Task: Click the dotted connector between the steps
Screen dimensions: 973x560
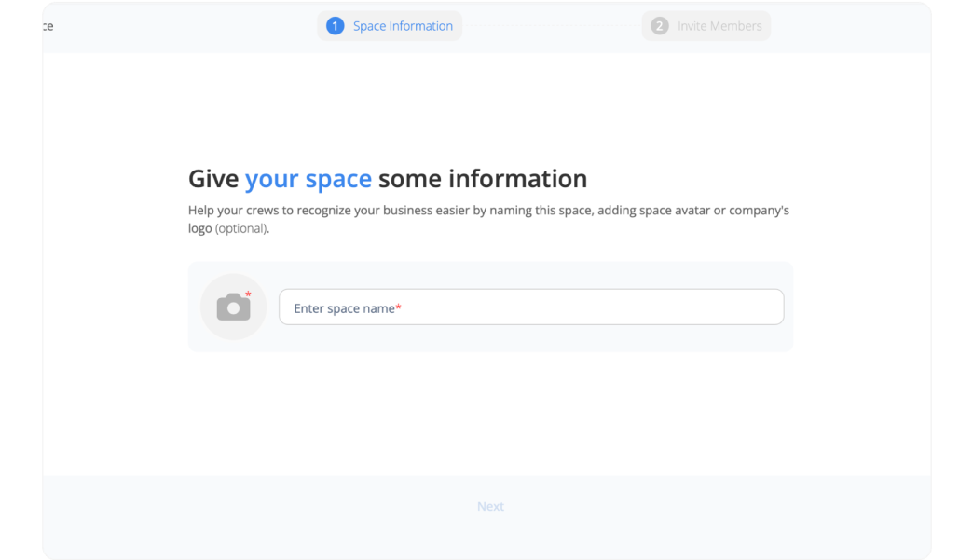Action: [x=553, y=26]
